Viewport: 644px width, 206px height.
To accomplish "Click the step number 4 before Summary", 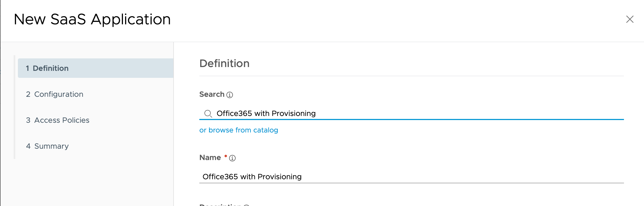I will pyautogui.click(x=28, y=146).
